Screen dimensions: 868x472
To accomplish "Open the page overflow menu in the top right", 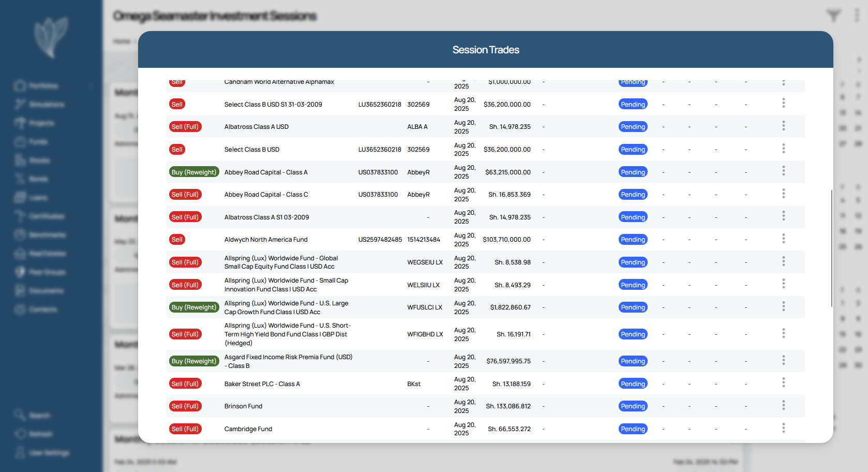I will click(x=857, y=16).
